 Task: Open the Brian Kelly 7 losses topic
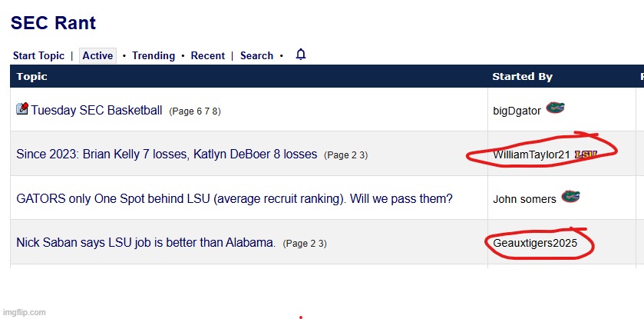point(167,155)
